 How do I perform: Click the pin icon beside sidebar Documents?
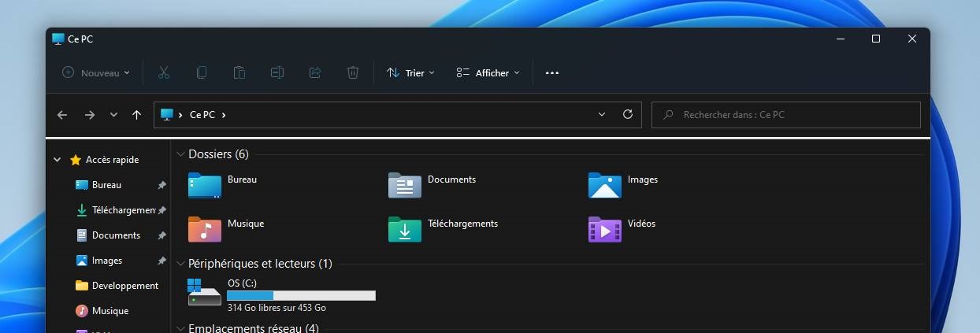tap(161, 235)
